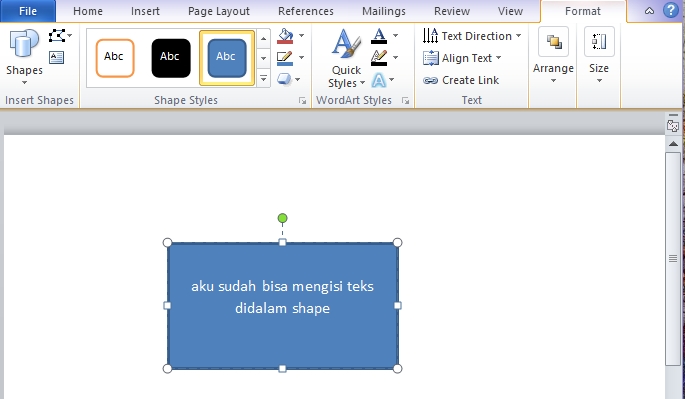Click the Edit Shape icon
The height and width of the screenshot is (399, 685).
pos(57,36)
